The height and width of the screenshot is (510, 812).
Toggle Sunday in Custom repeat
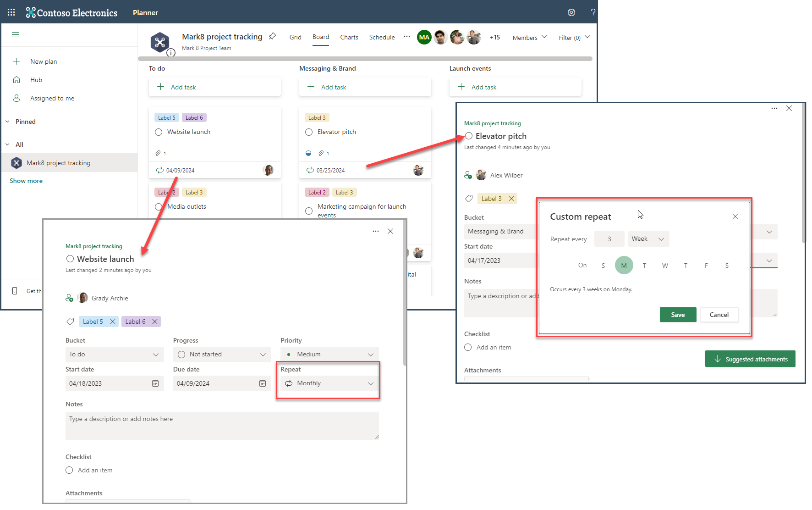point(603,266)
